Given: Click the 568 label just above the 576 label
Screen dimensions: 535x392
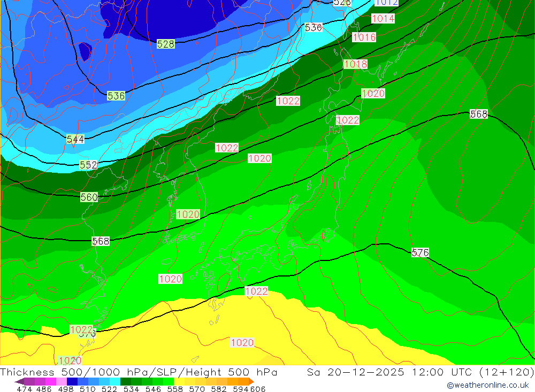Looking at the screenshot, I should [x=479, y=114].
